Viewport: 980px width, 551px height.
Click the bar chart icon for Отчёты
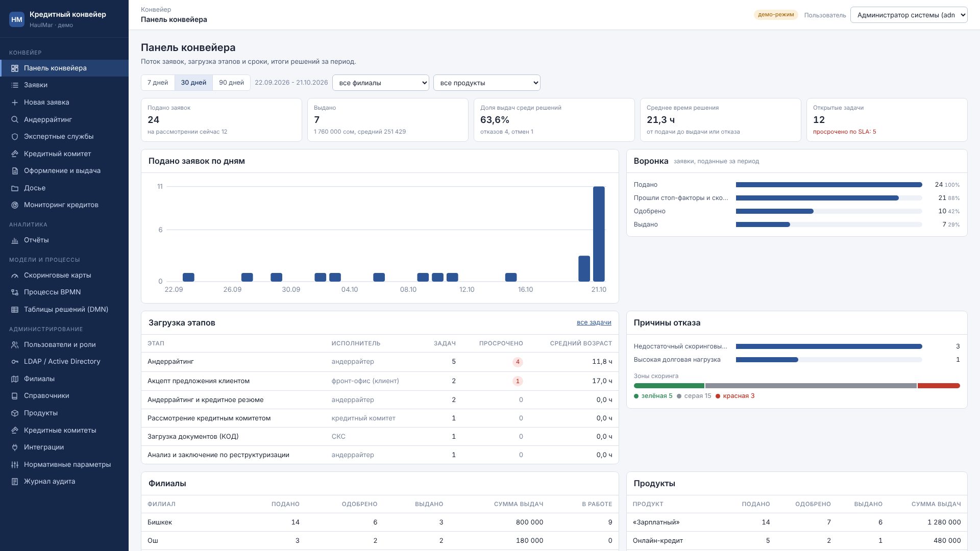(15, 240)
